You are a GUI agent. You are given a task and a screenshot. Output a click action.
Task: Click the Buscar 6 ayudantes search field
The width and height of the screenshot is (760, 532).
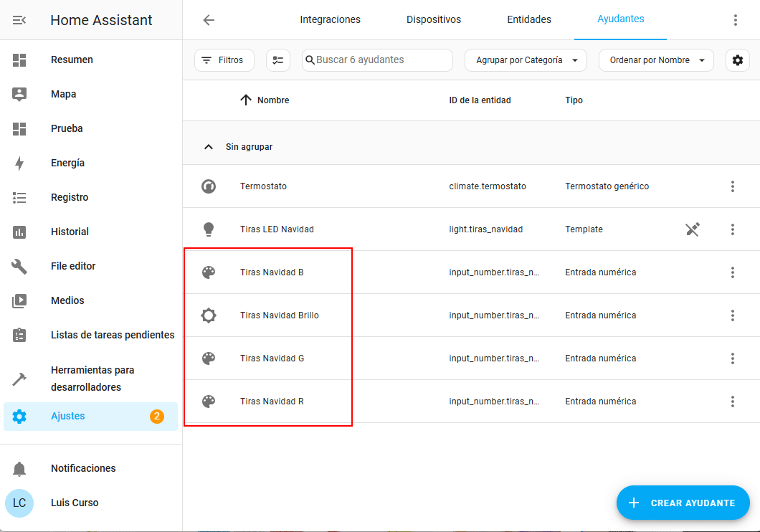(380, 60)
